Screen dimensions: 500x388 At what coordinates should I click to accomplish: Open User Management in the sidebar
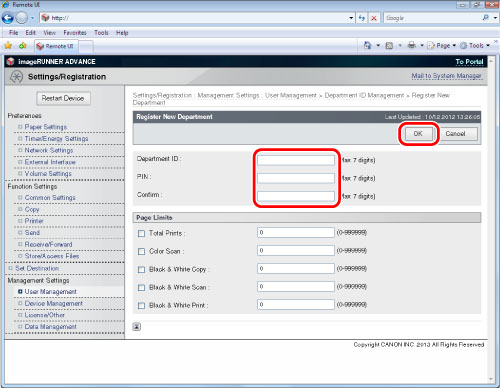tap(51, 292)
